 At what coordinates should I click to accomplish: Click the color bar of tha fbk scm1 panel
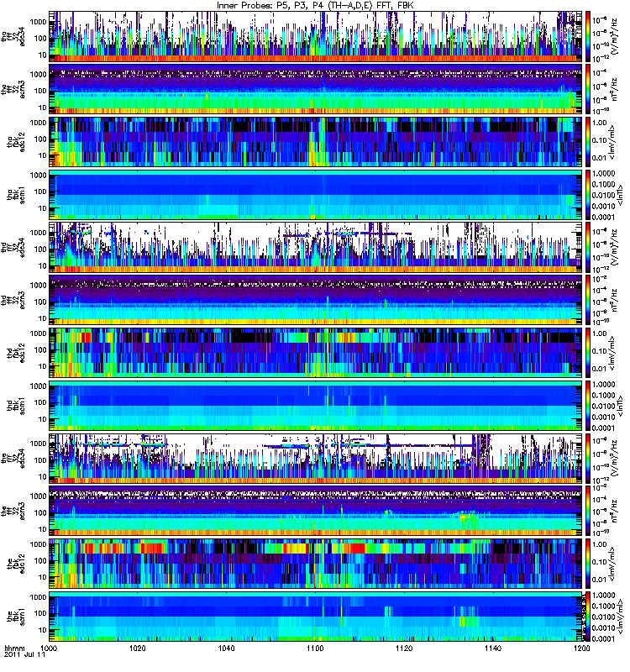[x=588, y=195]
